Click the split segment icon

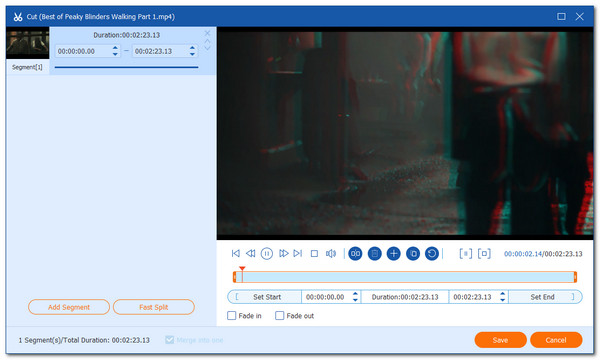click(x=355, y=254)
